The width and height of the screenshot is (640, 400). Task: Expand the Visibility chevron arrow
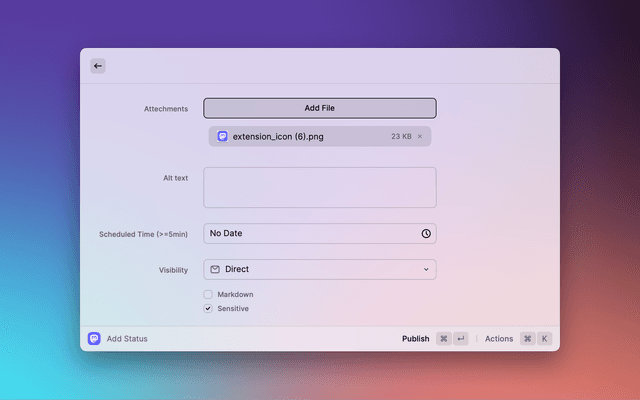pyautogui.click(x=426, y=269)
